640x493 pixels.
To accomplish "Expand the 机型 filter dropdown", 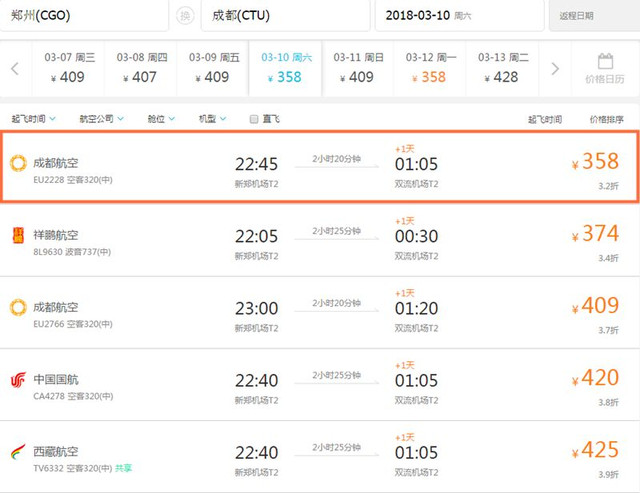I will 212,119.
